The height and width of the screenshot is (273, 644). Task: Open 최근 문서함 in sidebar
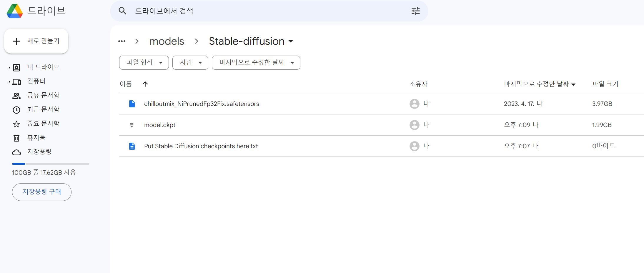43,109
